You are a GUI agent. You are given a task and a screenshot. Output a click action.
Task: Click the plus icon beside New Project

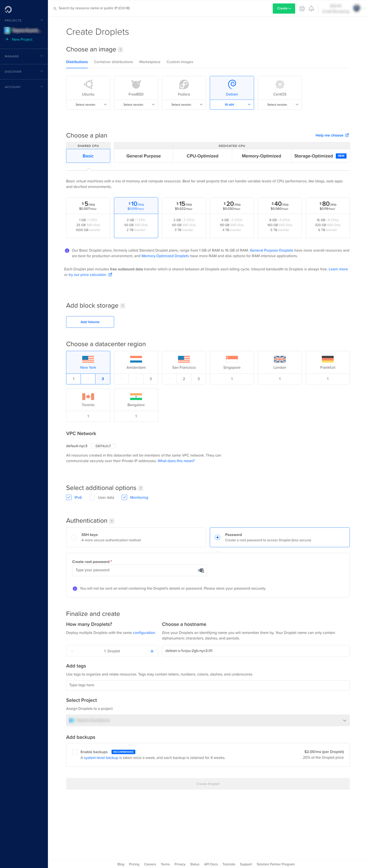[7, 39]
